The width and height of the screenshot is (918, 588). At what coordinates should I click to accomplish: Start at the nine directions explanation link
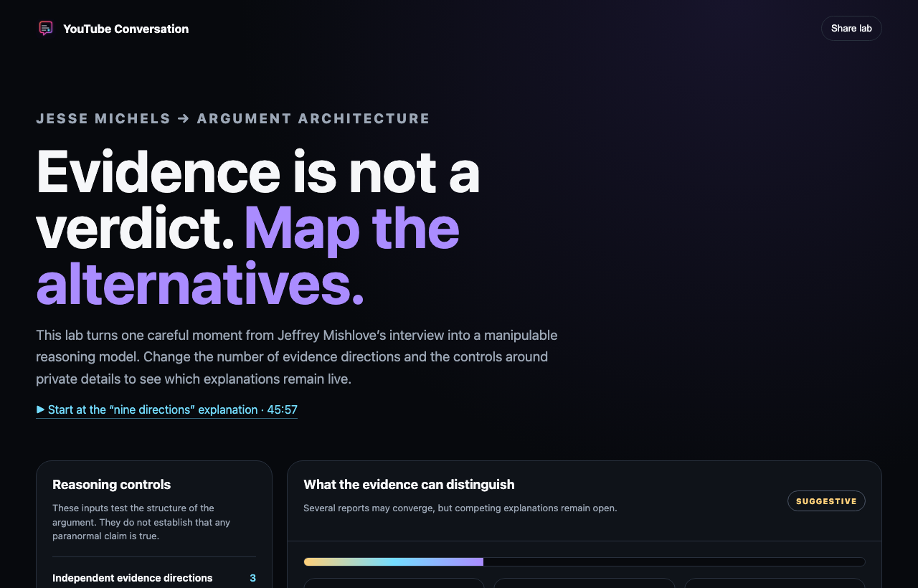tap(166, 409)
